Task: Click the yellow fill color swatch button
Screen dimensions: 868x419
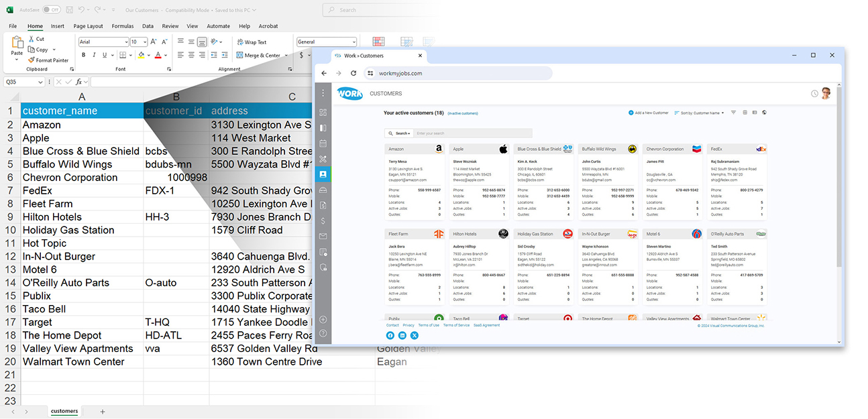Action: 141,55
